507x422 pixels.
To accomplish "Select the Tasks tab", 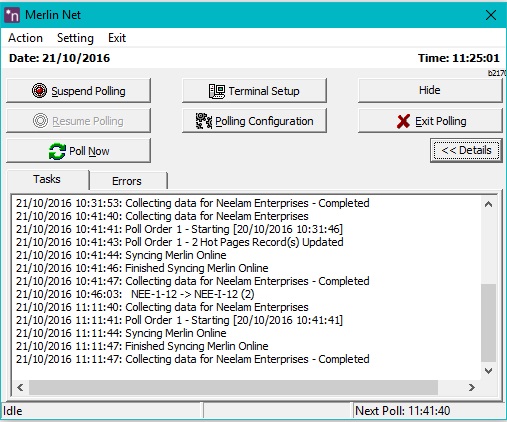I will (x=47, y=179).
